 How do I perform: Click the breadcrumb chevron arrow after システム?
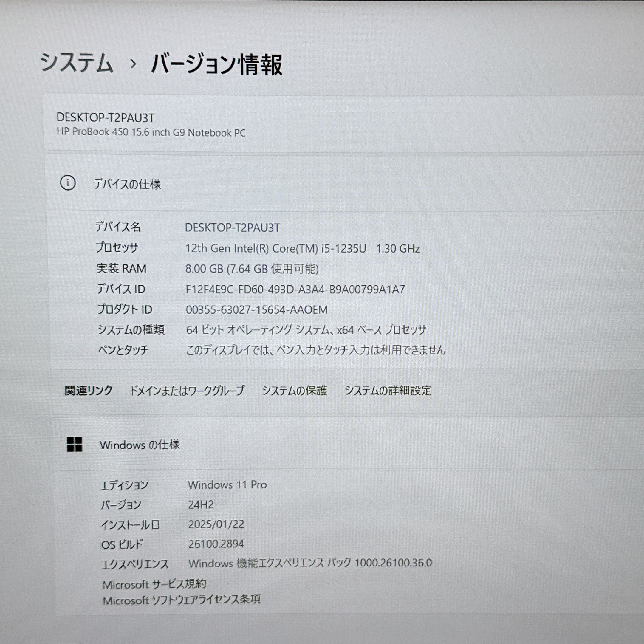tap(133, 63)
